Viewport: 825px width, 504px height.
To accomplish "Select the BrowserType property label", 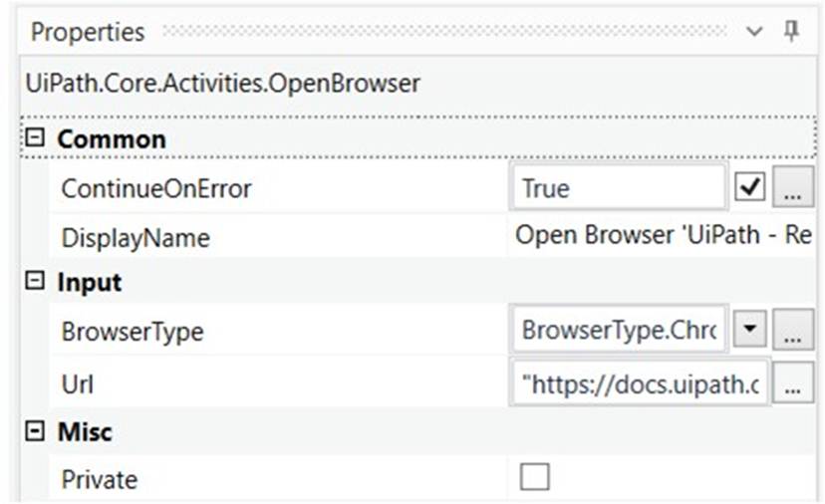I will click(x=133, y=332).
